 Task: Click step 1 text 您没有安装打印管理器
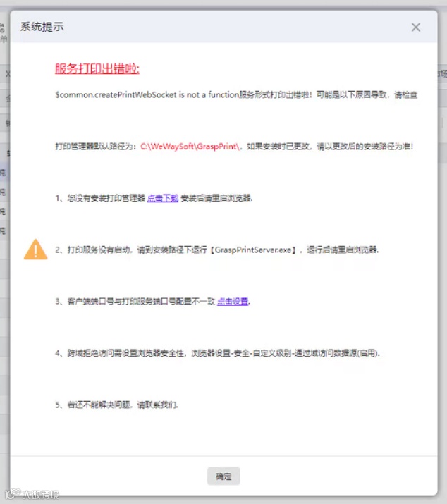point(100,198)
